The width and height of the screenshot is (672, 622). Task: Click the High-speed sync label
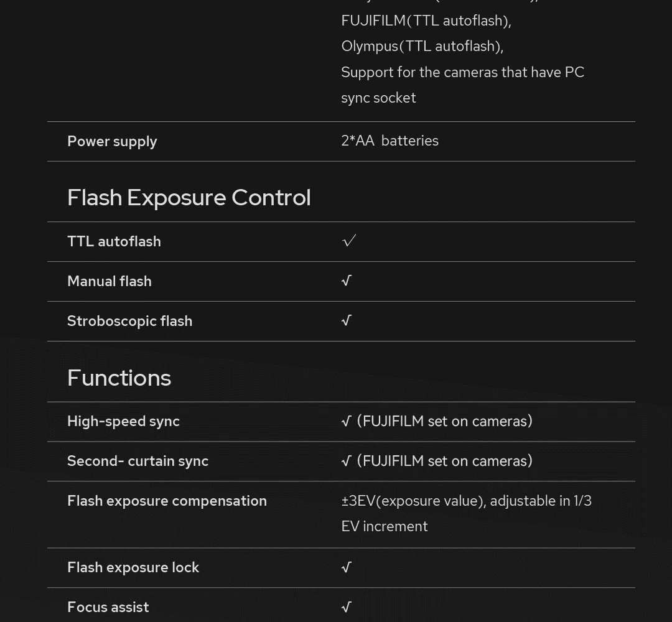point(123,421)
